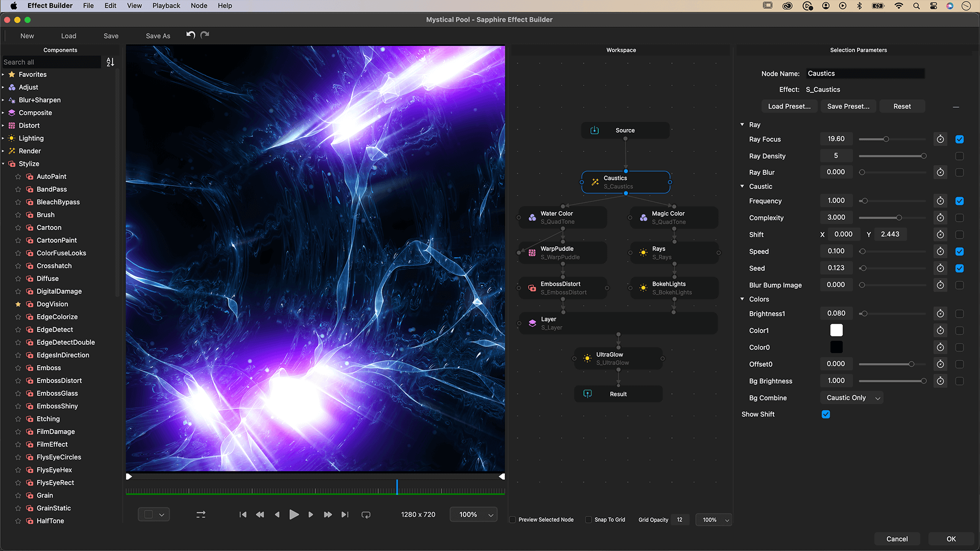The height and width of the screenshot is (551, 980).
Task: Toggle the Show Shift checkbox
Action: (x=826, y=414)
